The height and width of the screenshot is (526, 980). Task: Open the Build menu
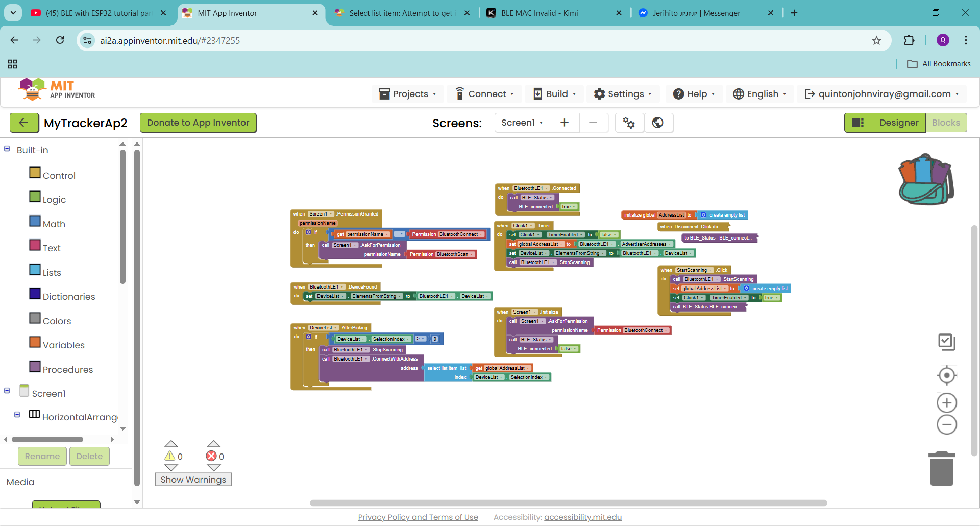point(555,94)
